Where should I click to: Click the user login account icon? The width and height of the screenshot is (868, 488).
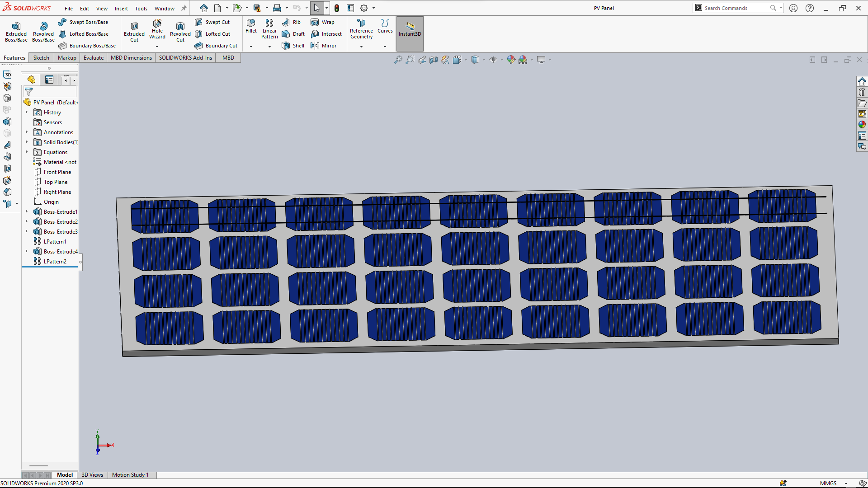pos(793,8)
